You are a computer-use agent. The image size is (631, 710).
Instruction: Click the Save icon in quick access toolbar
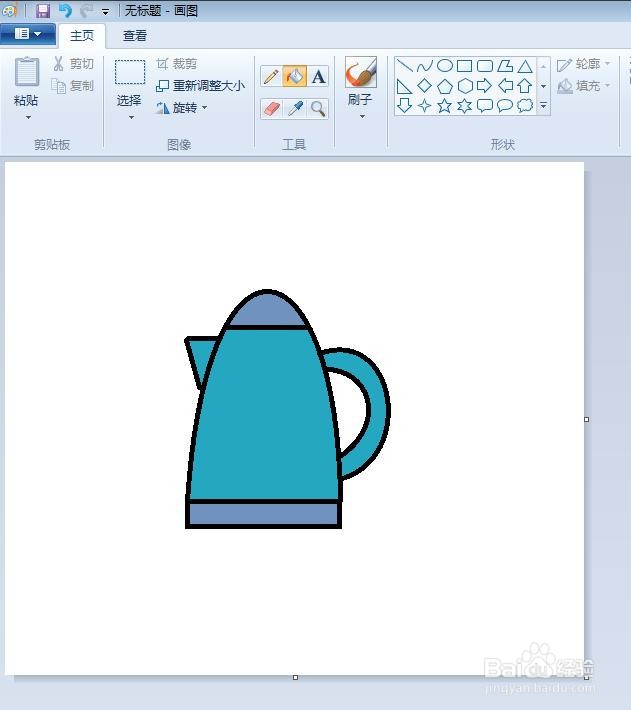click(43, 10)
